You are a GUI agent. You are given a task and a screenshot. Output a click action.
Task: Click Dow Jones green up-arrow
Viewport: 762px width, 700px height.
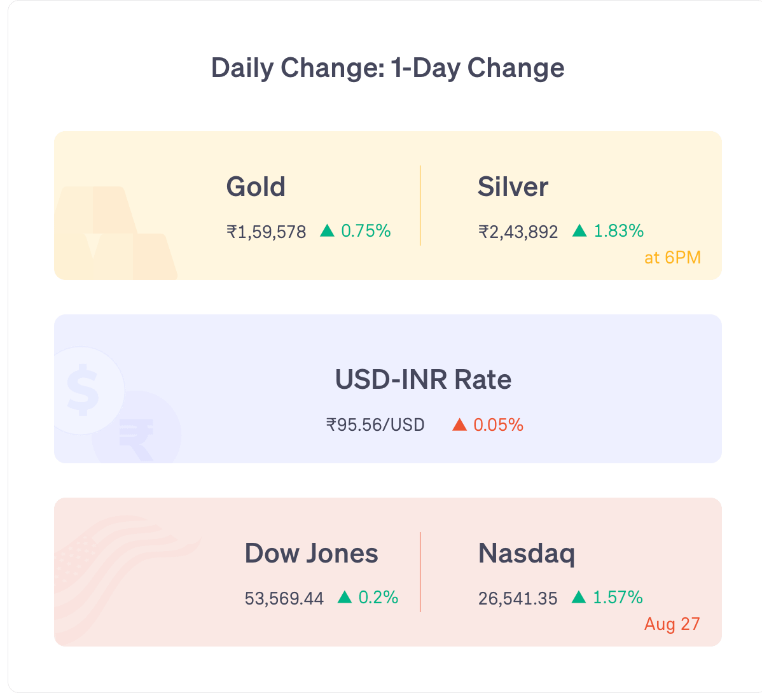click(x=345, y=597)
